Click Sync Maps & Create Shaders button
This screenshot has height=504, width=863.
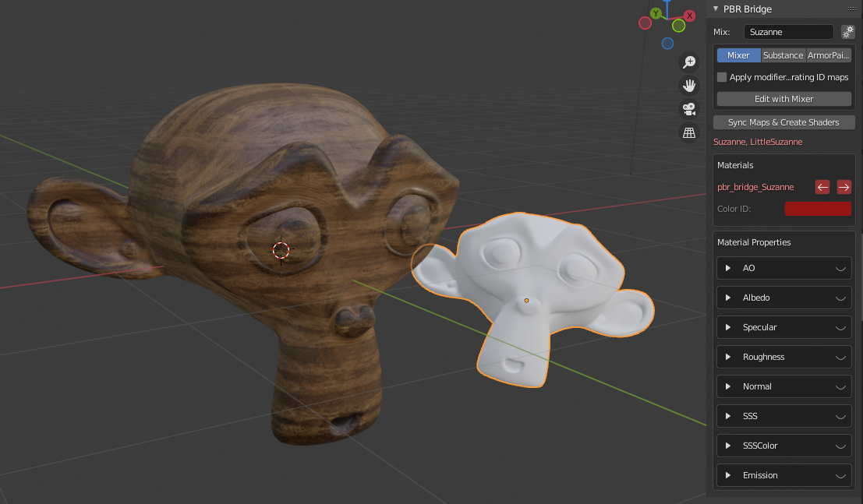783,122
